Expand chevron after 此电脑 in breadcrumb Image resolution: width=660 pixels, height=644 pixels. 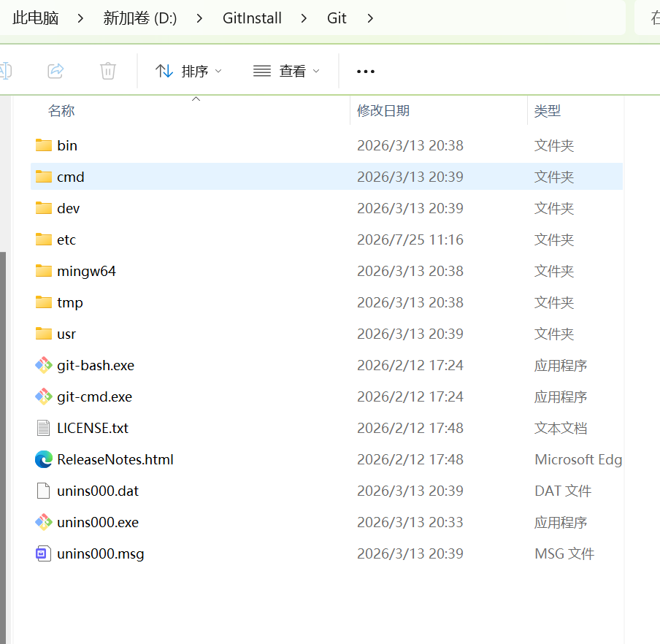[x=80, y=18]
